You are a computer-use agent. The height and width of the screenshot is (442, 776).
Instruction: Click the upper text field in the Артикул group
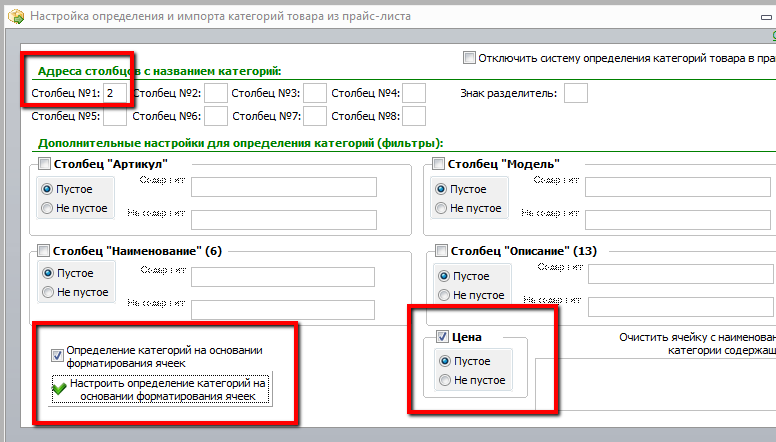[284, 187]
